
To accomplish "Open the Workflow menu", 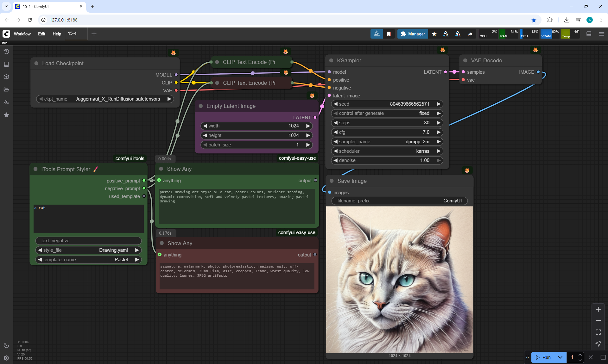I will (22, 34).
